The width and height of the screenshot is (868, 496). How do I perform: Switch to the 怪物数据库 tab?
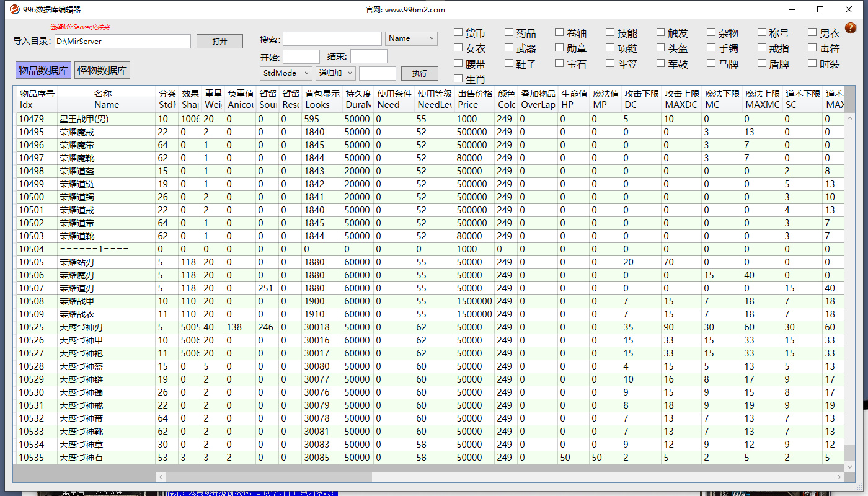[x=102, y=70]
